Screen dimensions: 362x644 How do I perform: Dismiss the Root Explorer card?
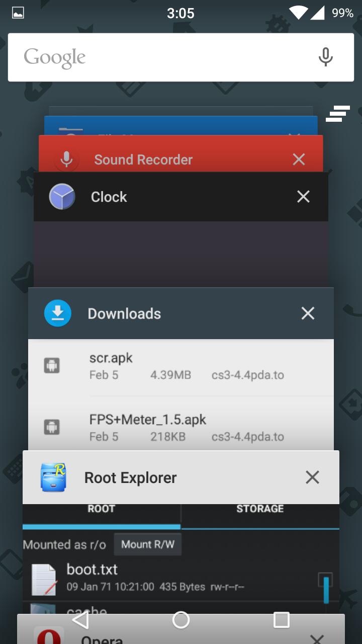pos(312,477)
